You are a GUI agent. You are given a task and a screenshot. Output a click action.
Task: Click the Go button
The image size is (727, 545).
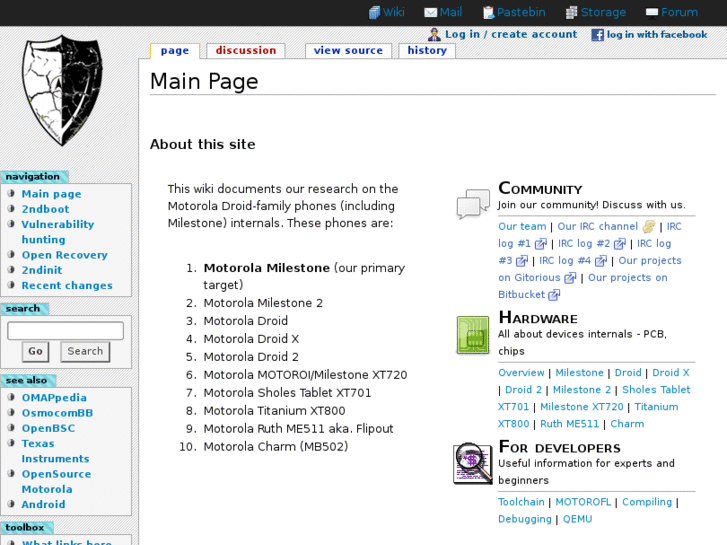(35, 351)
